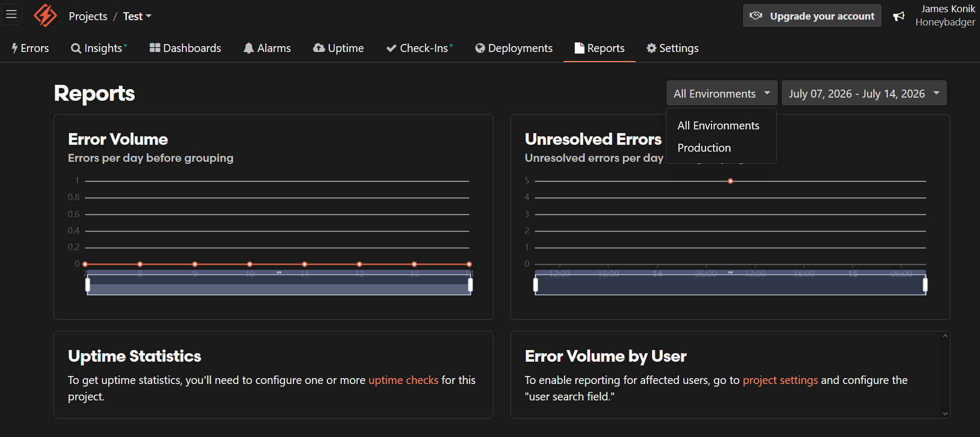Follow the project settings link
Viewport: 980px width, 437px height.
coord(780,380)
